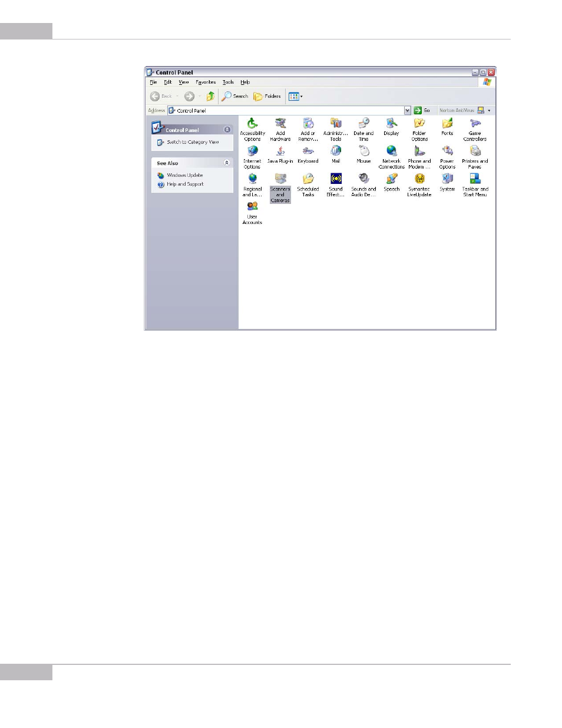Open the Views dropdown button
This screenshot has width=562, height=728.
coord(295,96)
